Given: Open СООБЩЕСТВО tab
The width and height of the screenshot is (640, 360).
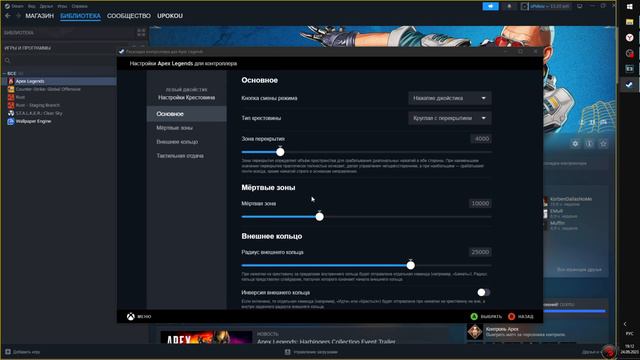Looking at the screenshot, I should (129, 16).
